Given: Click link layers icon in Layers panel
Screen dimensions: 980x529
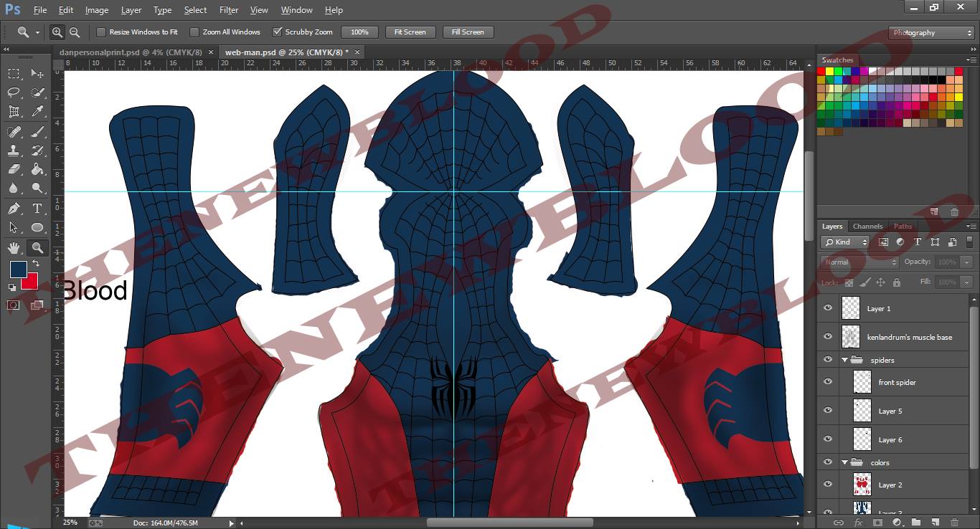Looking at the screenshot, I should click(x=838, y=523).
